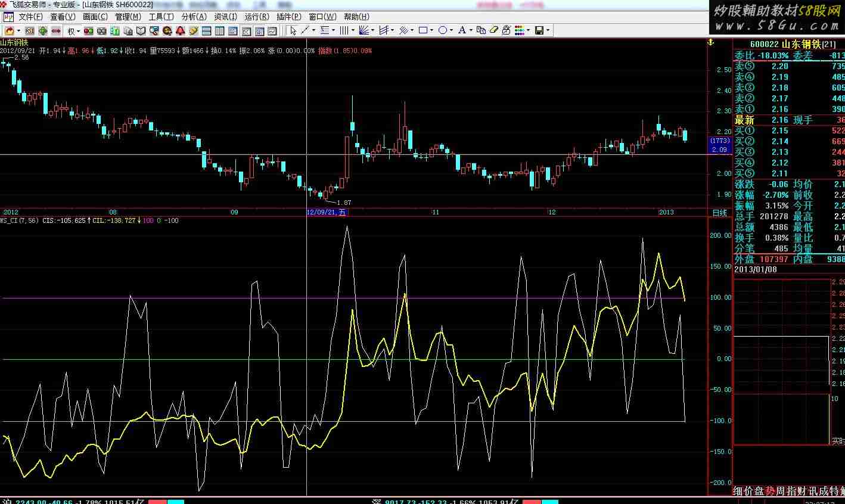The height and width of the screenshot is (504, 845).
Task: Select the vertical period lines tool
Action: [x=344, y=30]
